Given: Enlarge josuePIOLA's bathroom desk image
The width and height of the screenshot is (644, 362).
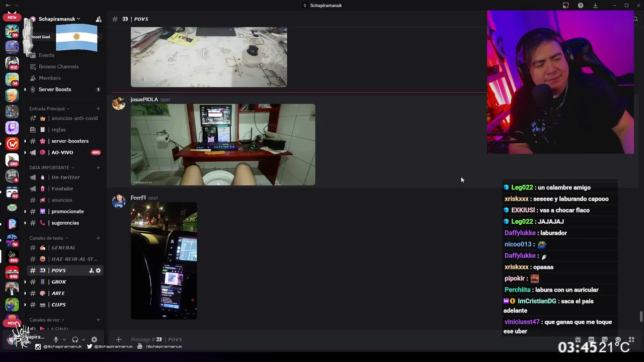Looking at the screenshot, I should [x=223, y=145].
